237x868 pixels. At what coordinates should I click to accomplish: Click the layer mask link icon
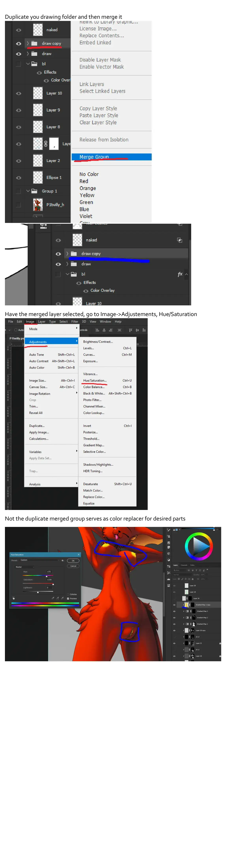point(45,144)
